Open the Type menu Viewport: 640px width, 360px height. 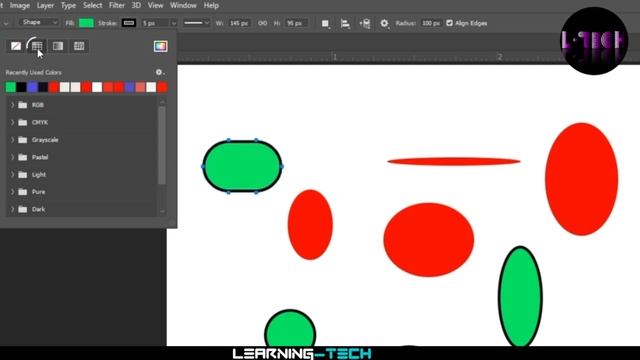68,5
